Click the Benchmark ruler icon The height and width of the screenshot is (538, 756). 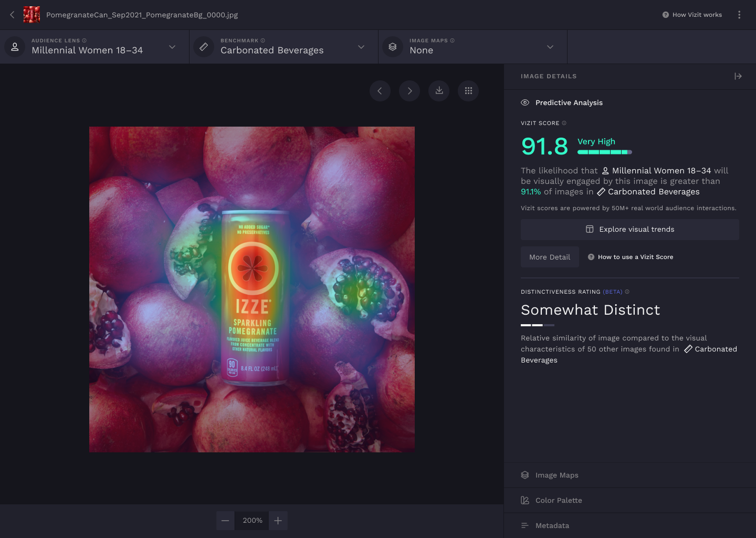[x=204, y=47]
